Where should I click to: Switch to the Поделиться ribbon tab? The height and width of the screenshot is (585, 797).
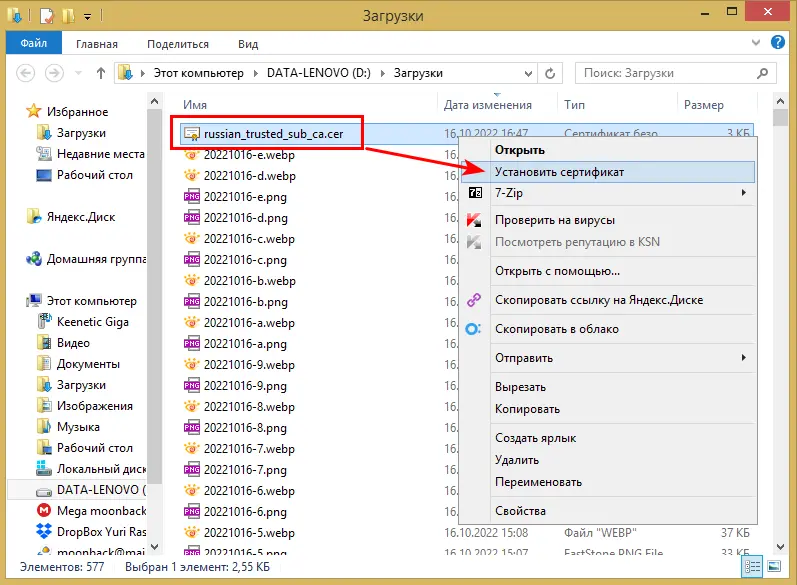[178, 44]
